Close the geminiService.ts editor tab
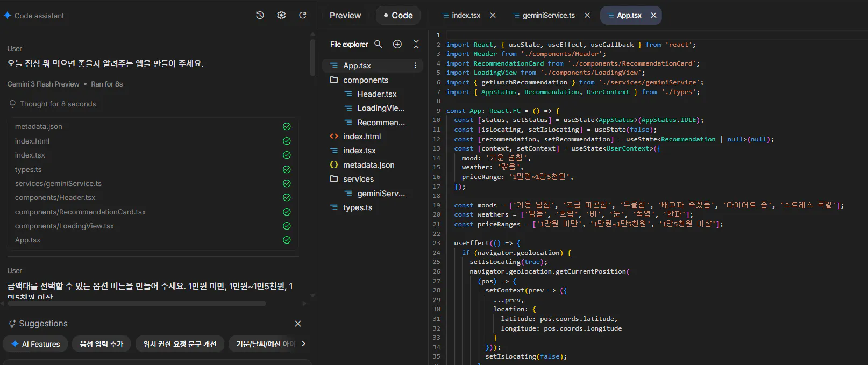 pyautogui.click(x=587, y=15)
